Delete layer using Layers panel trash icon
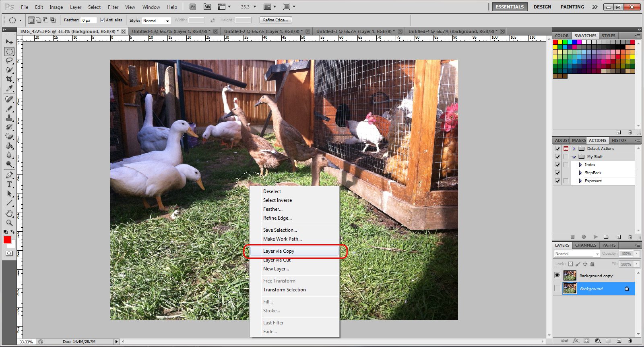Image resolution: width=644 pixels, height=347 pixels. [x=630, y=341]
